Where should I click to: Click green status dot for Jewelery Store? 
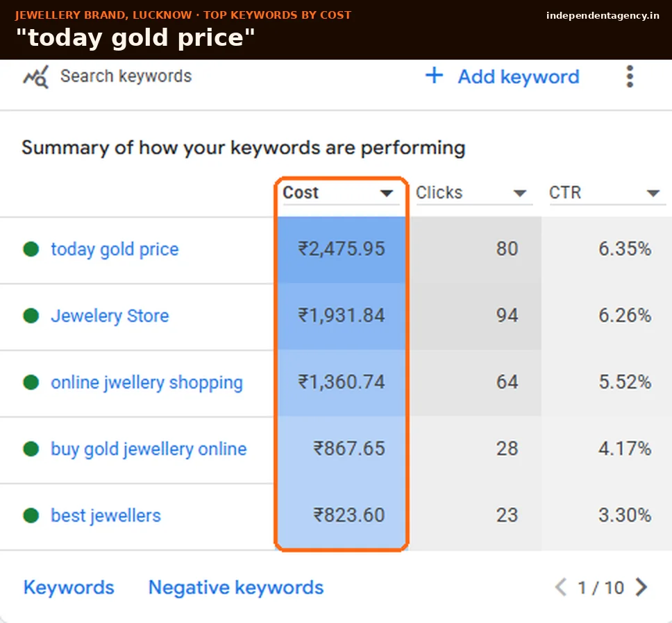pyautogui.click(x=31, y=316)
